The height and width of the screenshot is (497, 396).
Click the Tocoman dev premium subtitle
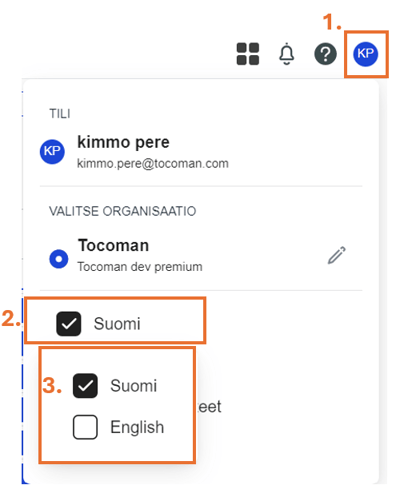click(140, 267)
